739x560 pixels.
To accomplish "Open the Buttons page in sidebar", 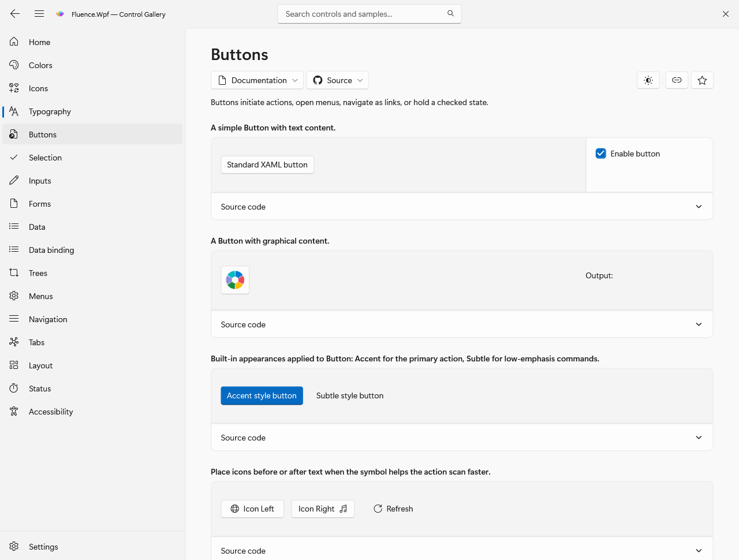I will pyautogui.click(x=92, y=134).
